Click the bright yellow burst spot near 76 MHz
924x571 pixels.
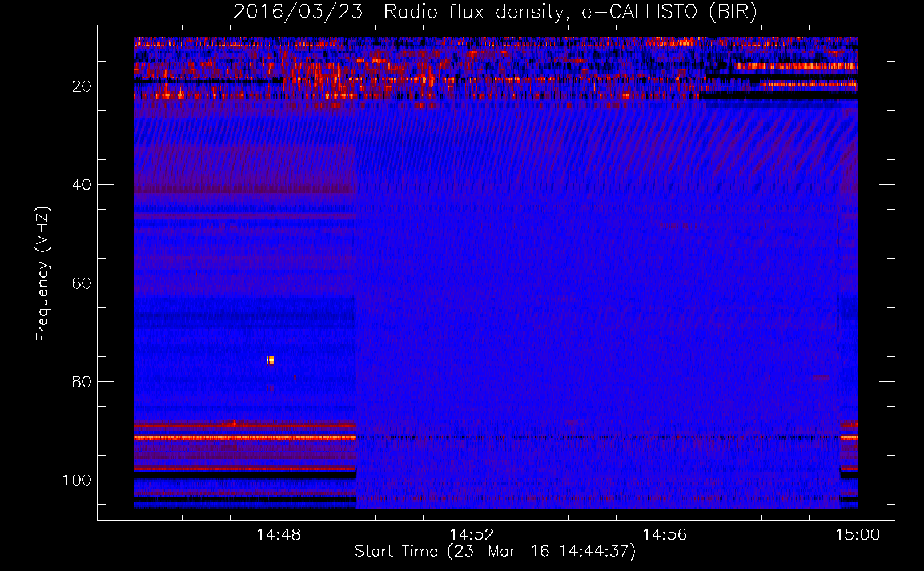click(x=271, y=360)
